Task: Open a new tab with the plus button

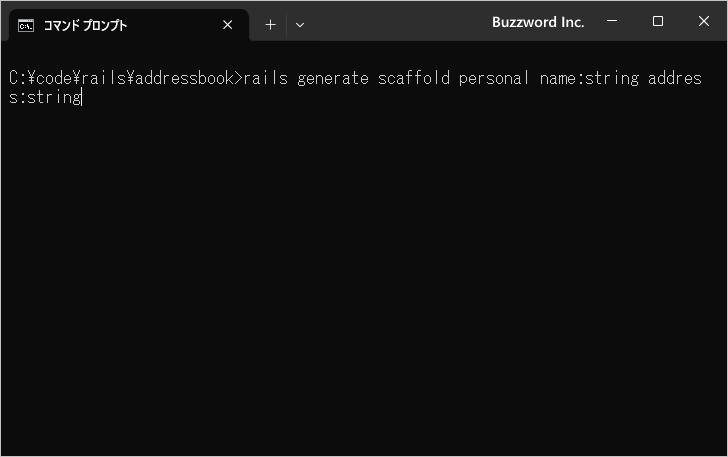Action: (270, 25)
